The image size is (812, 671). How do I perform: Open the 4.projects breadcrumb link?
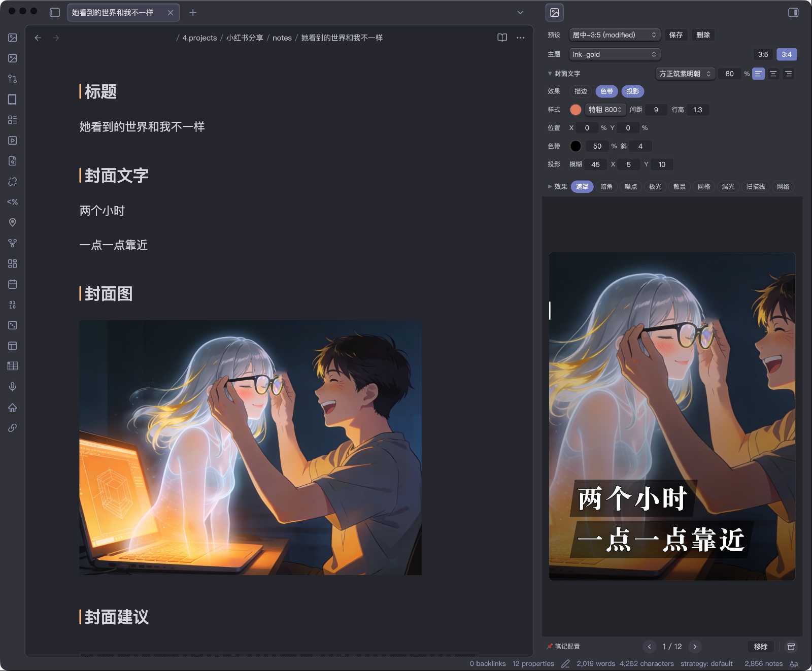tap(199, 38)
